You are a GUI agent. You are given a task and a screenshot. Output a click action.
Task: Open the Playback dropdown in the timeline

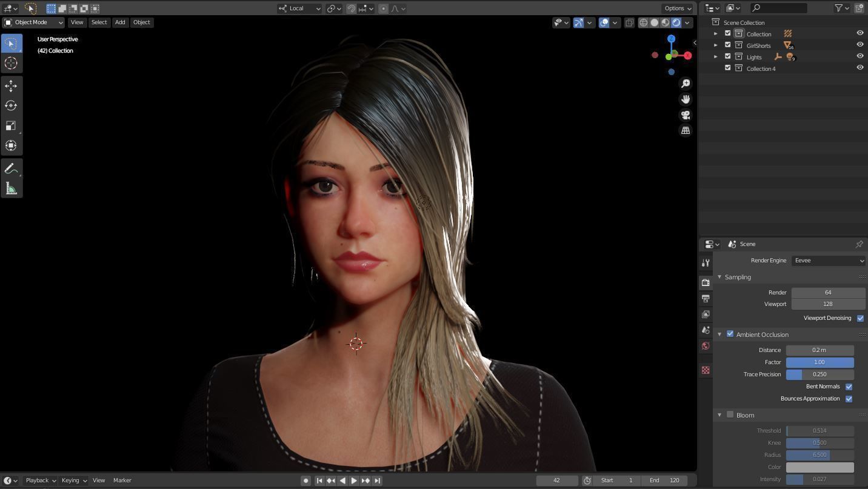[41, 481]
